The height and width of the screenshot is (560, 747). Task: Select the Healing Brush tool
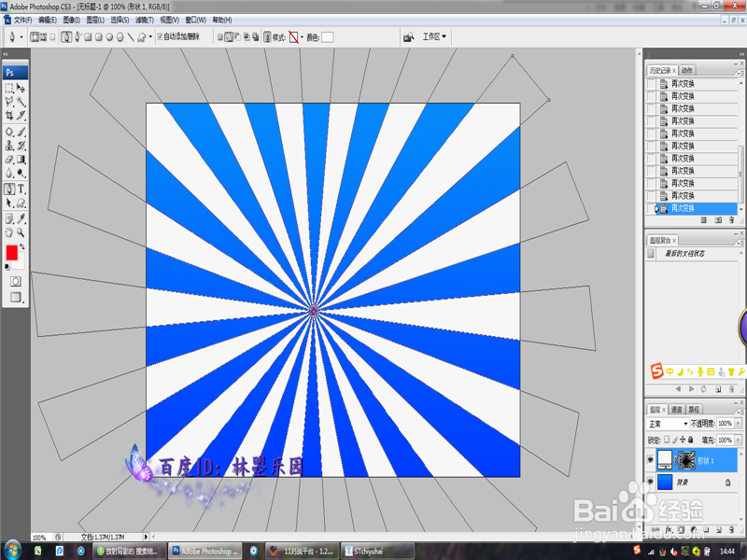(x=9, y=132)
